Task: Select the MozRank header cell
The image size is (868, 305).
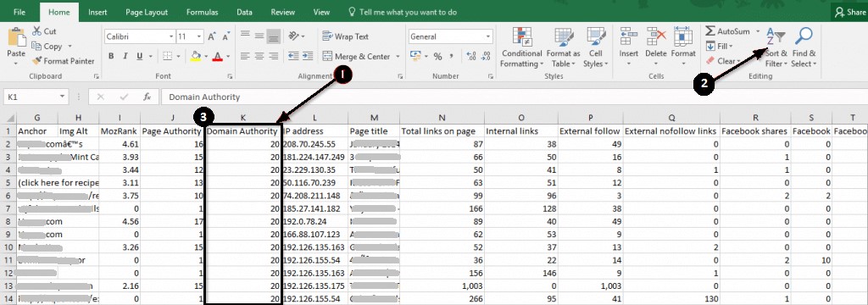Action: pos(120,131)
